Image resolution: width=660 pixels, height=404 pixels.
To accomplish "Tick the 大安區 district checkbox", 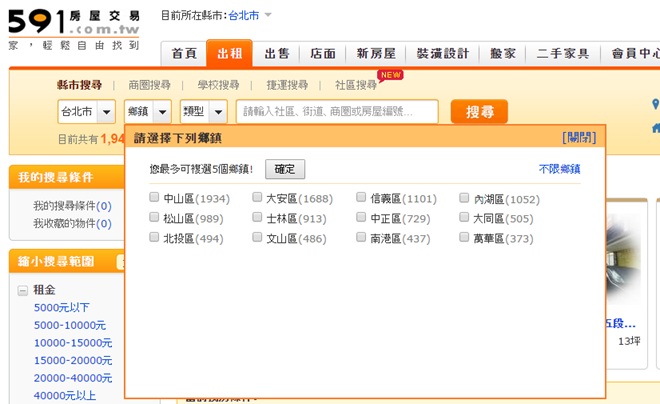I will [x=257, y=198].
